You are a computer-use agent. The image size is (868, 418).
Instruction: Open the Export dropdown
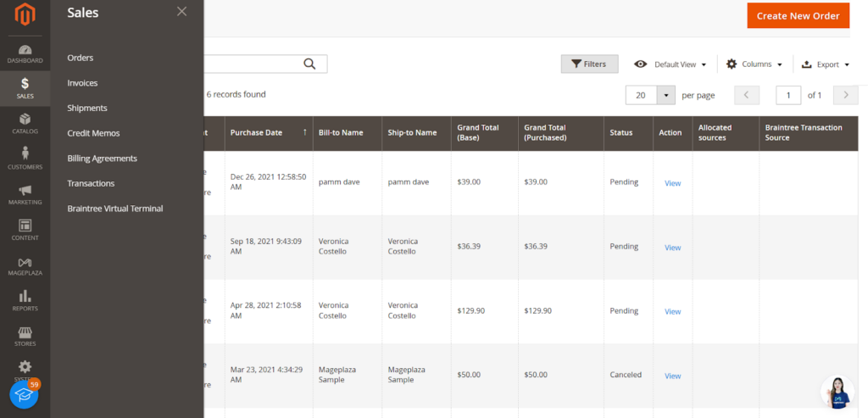pyautogui.click(x=826, y=64)
